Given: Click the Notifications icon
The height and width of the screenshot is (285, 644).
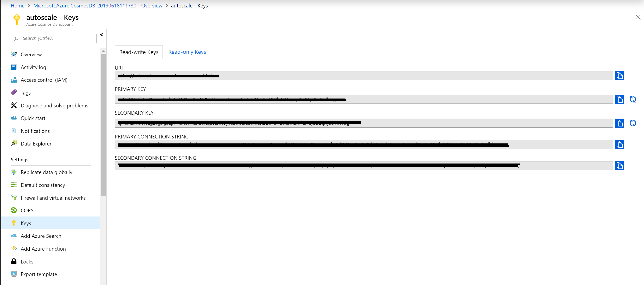Looking at the screenshot, I should tap(14, 131).
